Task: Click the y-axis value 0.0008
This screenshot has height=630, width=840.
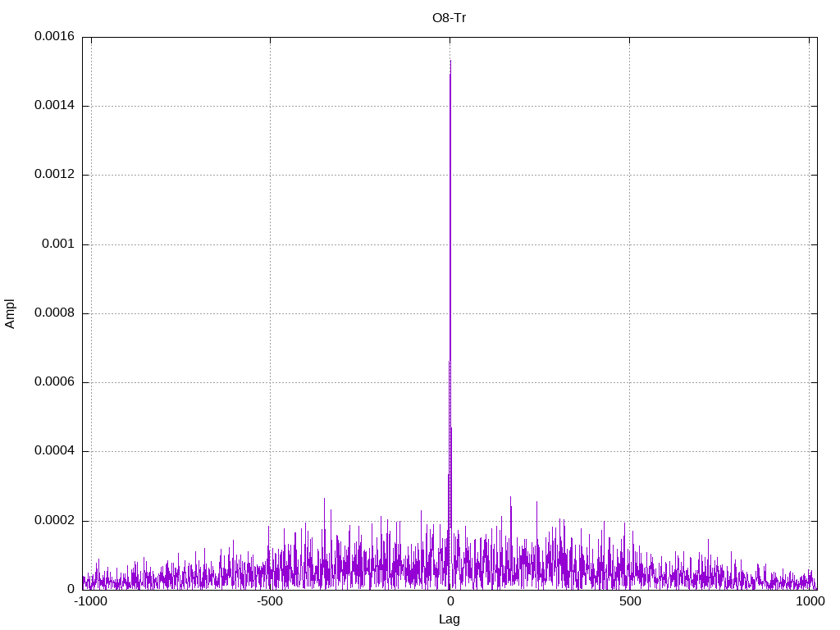Action: pyautogui.click(x=55, y=313)
